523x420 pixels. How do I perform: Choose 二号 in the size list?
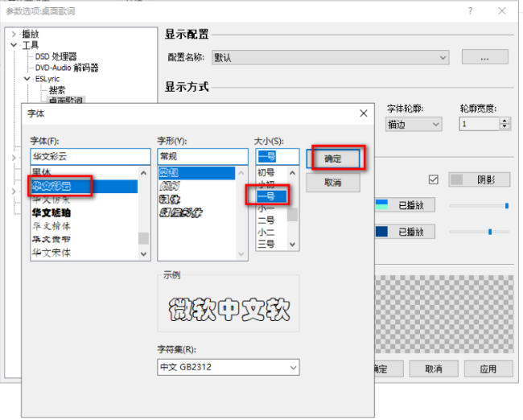click(266, 219)
